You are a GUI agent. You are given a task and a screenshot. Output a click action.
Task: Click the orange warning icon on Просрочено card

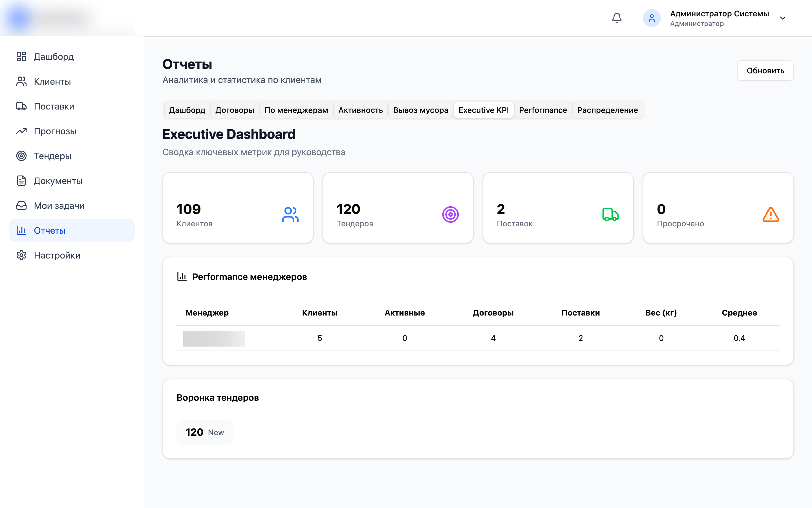(771, 214)
